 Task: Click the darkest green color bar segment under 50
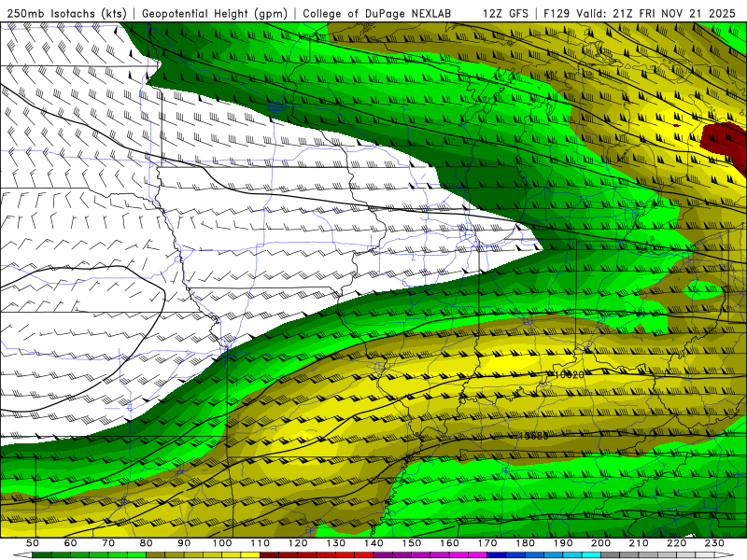tap(42, 555)
